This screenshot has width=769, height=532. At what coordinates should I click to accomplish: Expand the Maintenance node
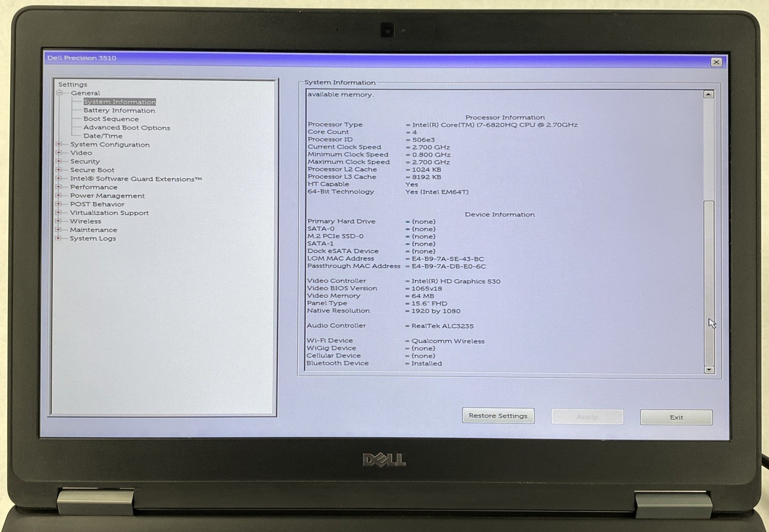coord(59,230)
